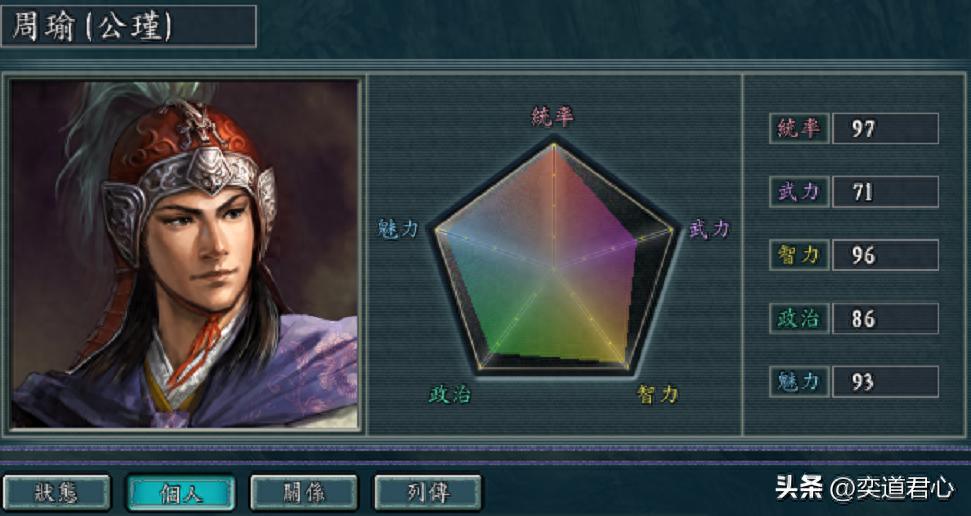Select the 武力 value field showing 71
Screen dimensions: 971x516
886,191
